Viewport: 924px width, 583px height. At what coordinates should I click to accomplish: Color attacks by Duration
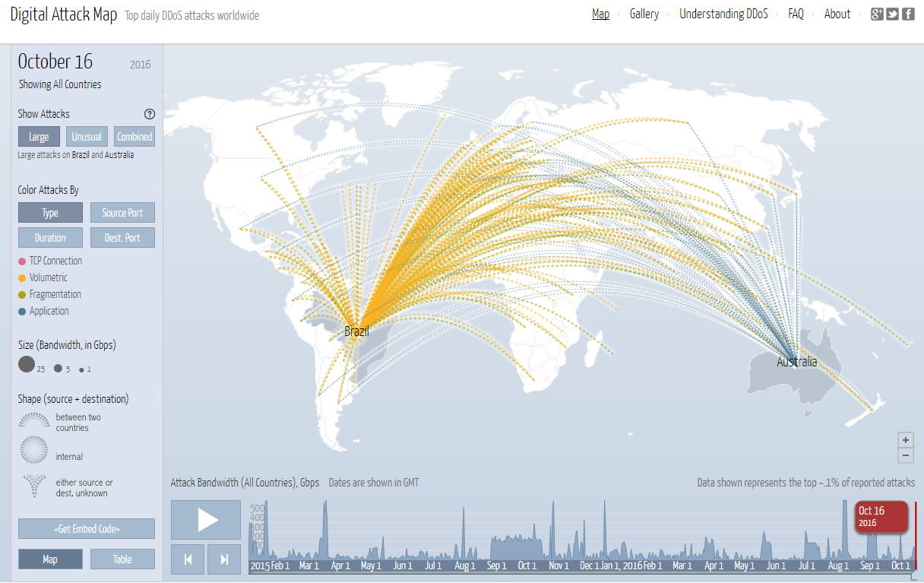coord(50,238)
